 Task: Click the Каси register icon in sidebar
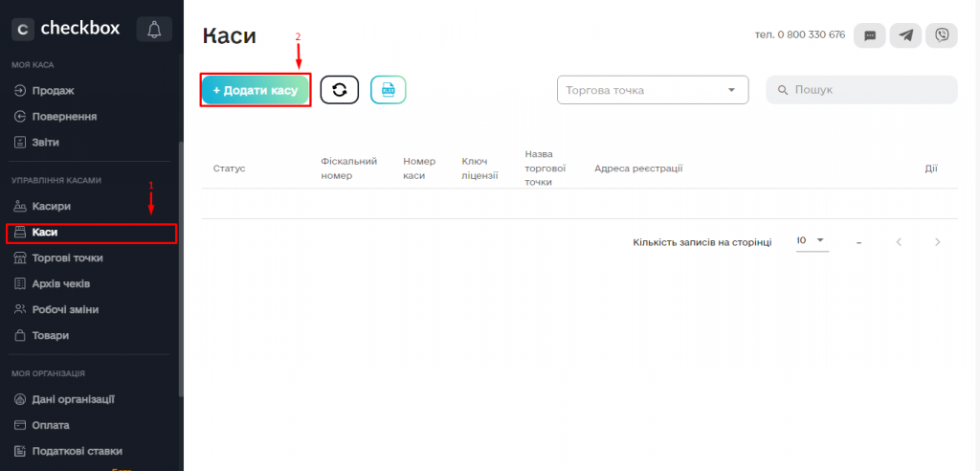20,232
